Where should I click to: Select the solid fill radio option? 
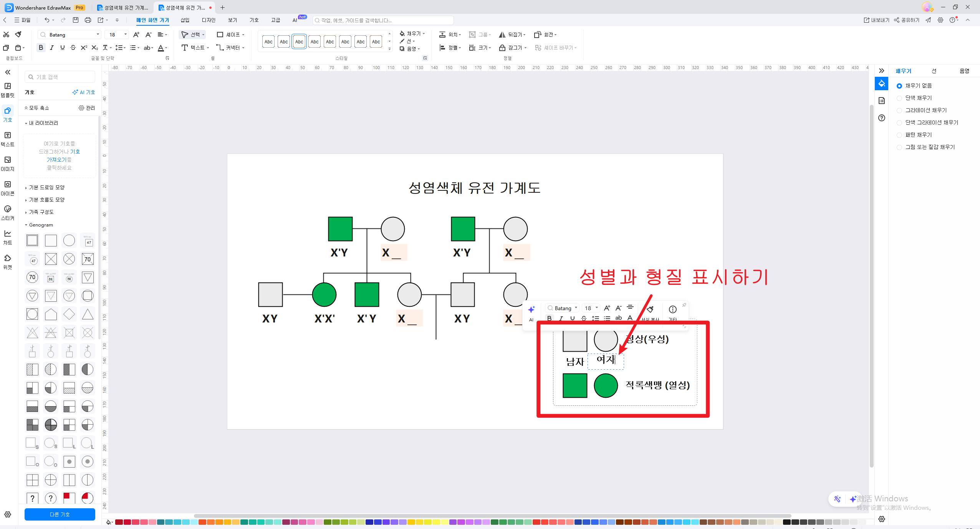tap(899, 98)
